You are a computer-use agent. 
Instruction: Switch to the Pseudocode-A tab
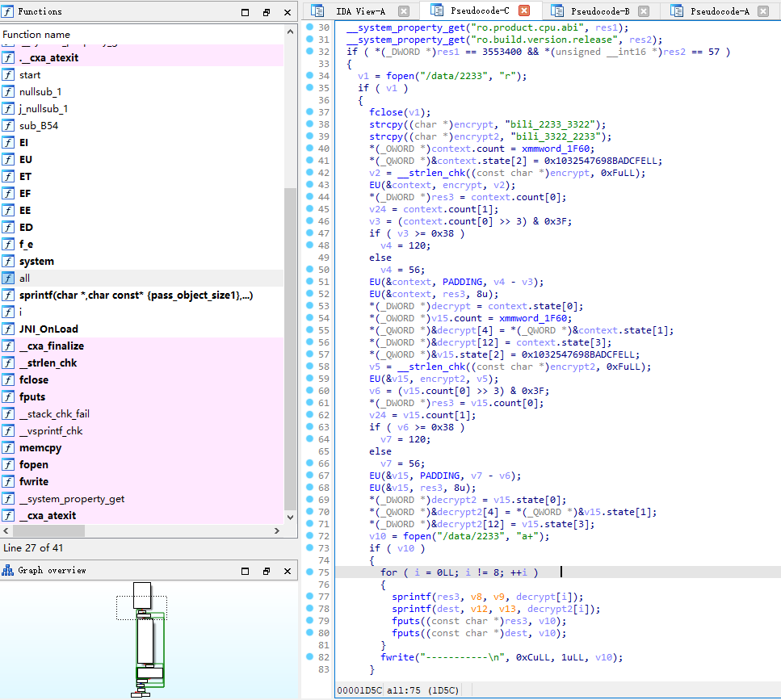click(x=719, y=11)
